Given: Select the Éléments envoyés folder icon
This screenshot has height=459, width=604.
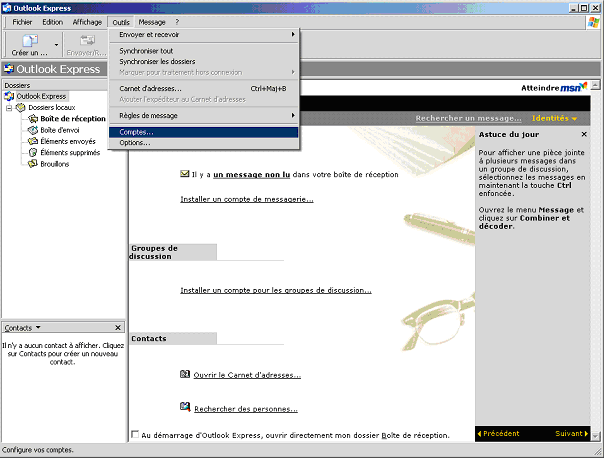Looking at the screenshot, I should (x=33, y=141).
